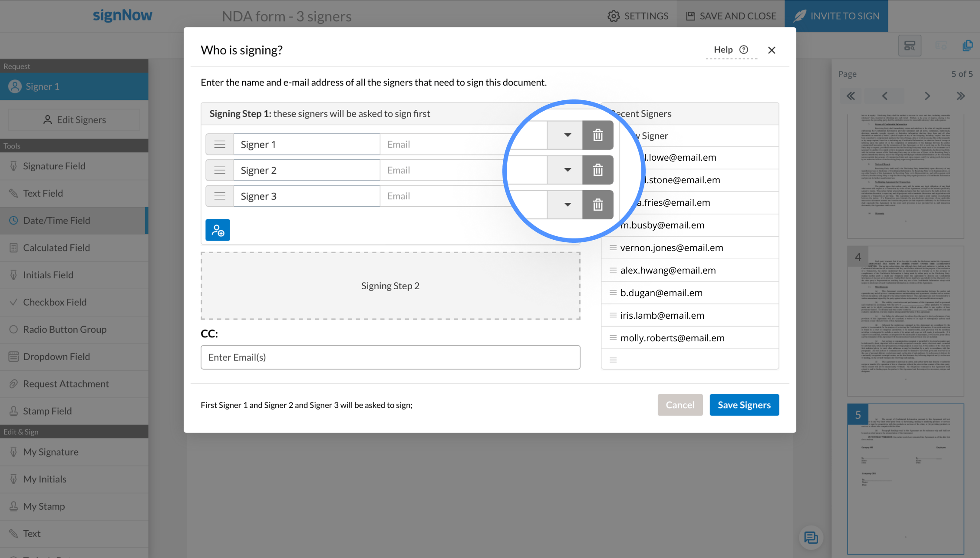Select Checkbox Field tool
The image size is (980, 558).
point(55,302)
